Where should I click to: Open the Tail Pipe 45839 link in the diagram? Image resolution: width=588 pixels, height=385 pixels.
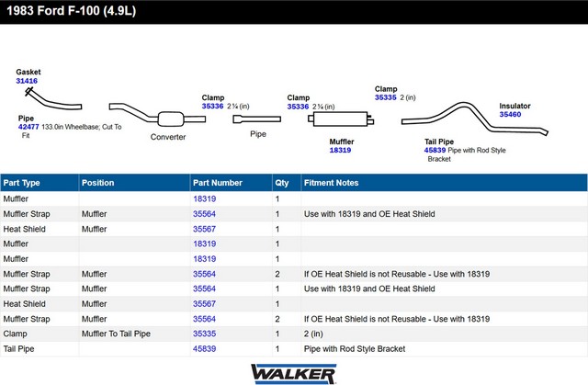(x=435, y=150)
